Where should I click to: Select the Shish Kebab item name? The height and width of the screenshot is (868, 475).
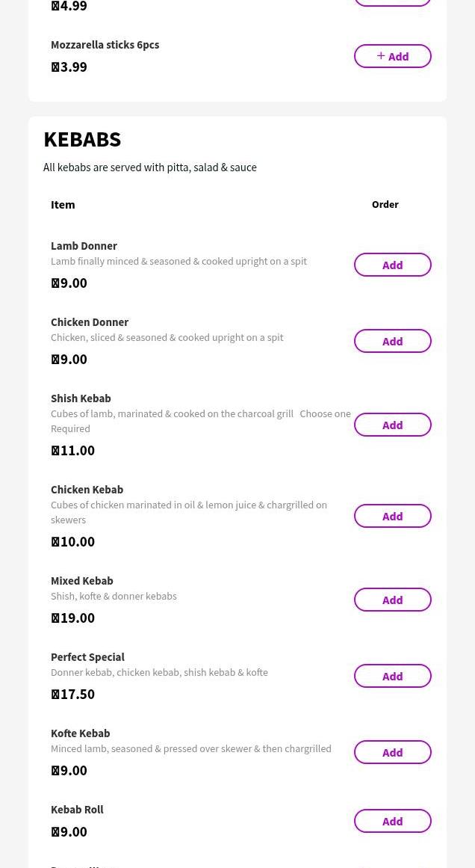81,398
